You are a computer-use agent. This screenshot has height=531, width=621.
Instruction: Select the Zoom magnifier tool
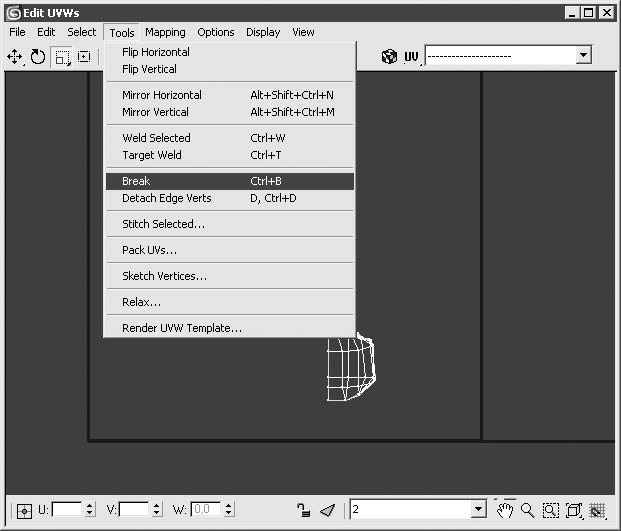(x=528, y=510)
